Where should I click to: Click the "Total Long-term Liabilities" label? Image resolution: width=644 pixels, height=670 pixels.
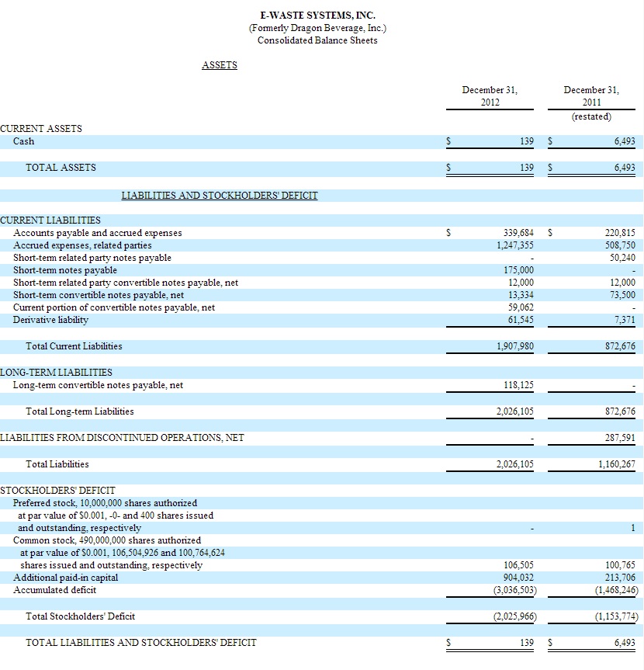(80, 411)
